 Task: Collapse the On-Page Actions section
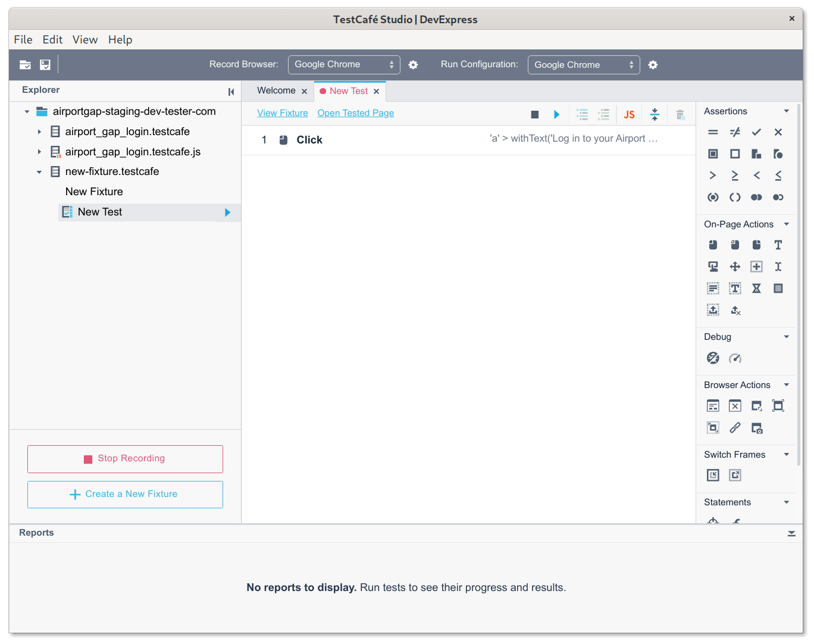(787, 224)
